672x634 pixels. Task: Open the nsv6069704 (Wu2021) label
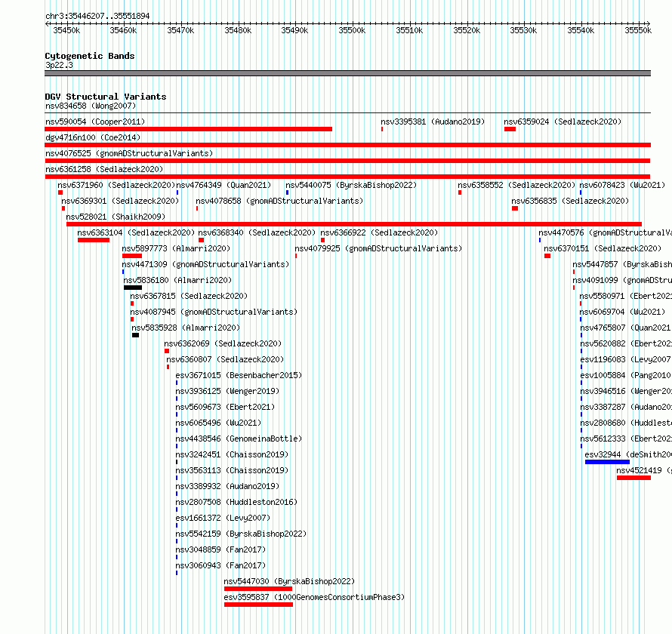pos(622,312)
